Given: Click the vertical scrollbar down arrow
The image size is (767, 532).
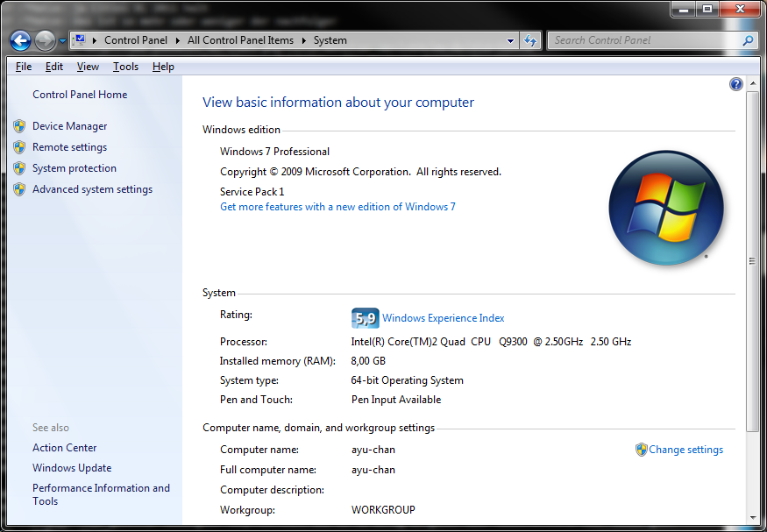Looking at the screenshot, I should point(752,518).
